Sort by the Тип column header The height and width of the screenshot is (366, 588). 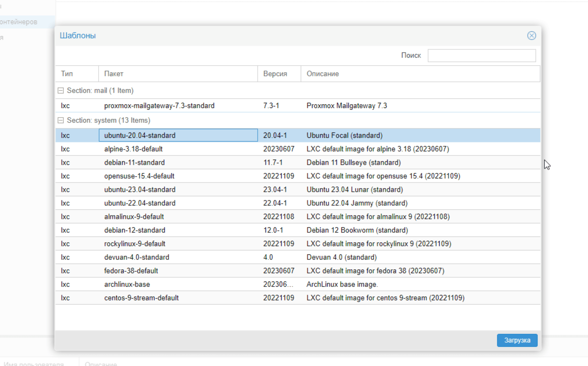(x=77, y=74)
